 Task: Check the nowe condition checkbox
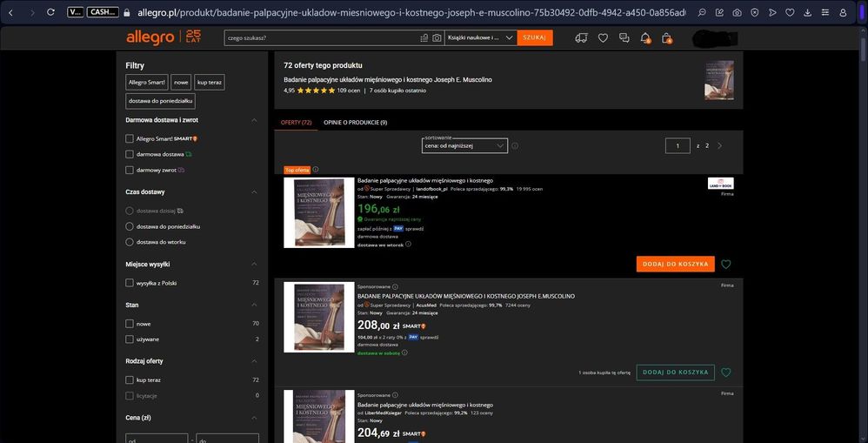[130, 324]
